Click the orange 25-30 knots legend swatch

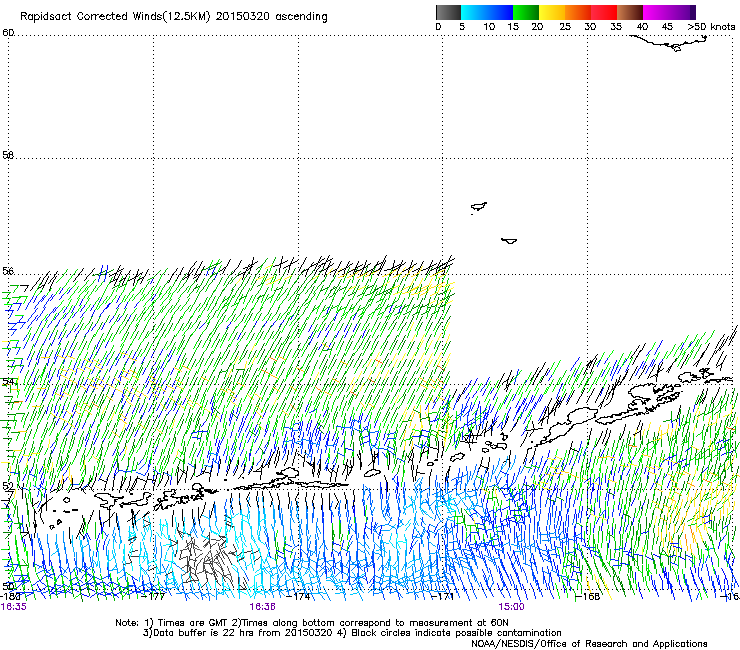[578, 12]
